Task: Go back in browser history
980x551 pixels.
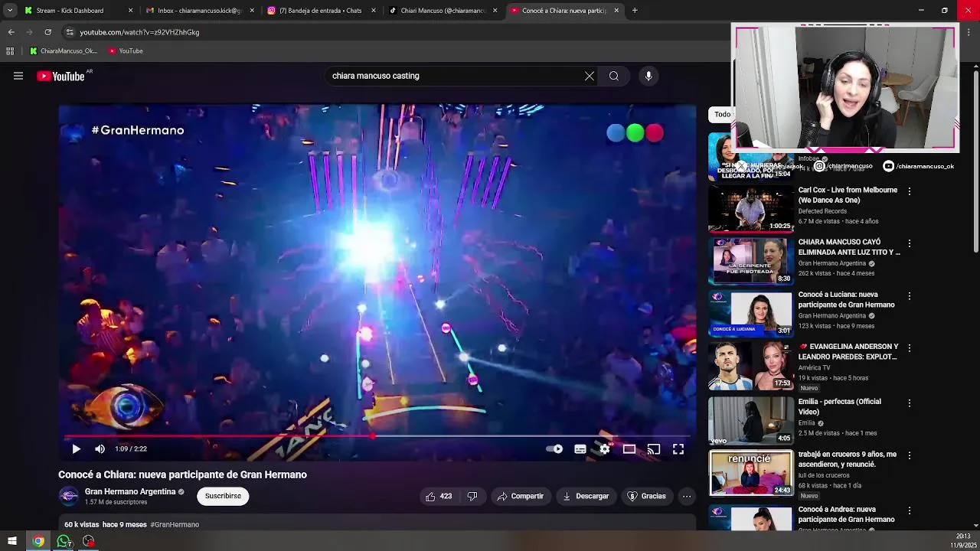Action: 11,32
